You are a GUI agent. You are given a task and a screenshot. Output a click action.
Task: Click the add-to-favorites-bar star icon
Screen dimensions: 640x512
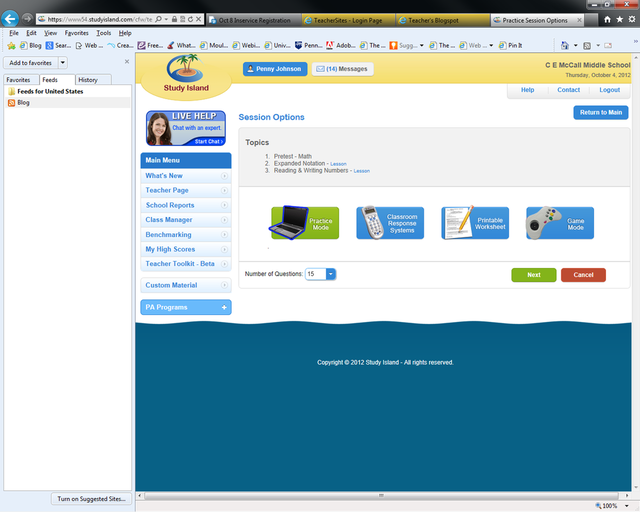coord(11,46)
